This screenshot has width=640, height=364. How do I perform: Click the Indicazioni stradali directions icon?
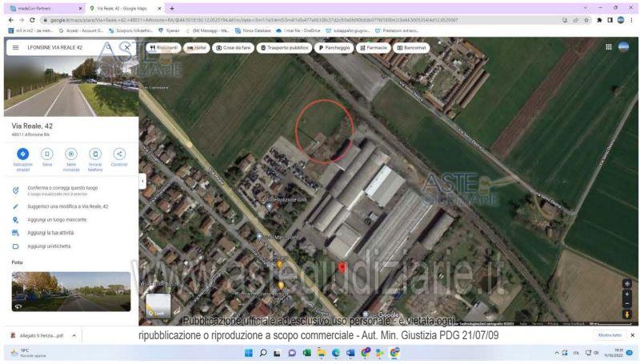click(x=22, y=154)
